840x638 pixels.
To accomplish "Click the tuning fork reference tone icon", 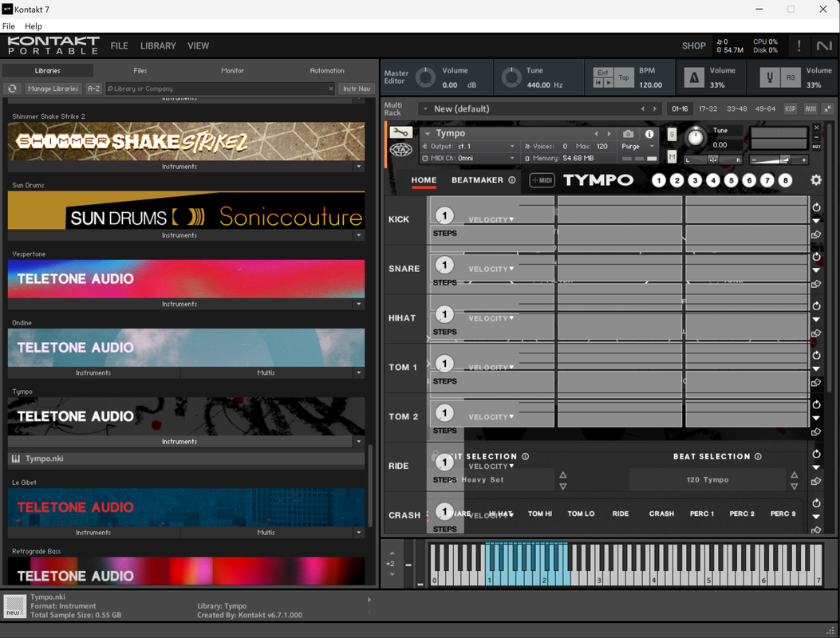I will tap(769, 78).
